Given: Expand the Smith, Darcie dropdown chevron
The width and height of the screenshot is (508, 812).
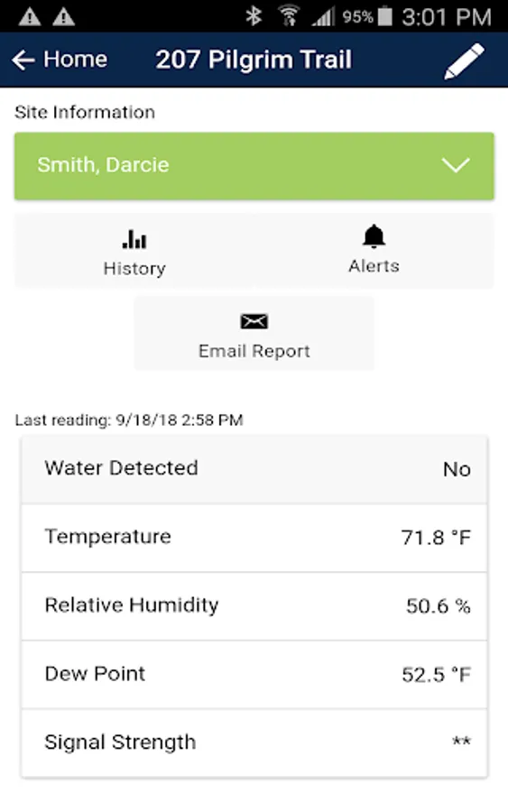Looking at the screenshot, I should [x=456, y=165].
